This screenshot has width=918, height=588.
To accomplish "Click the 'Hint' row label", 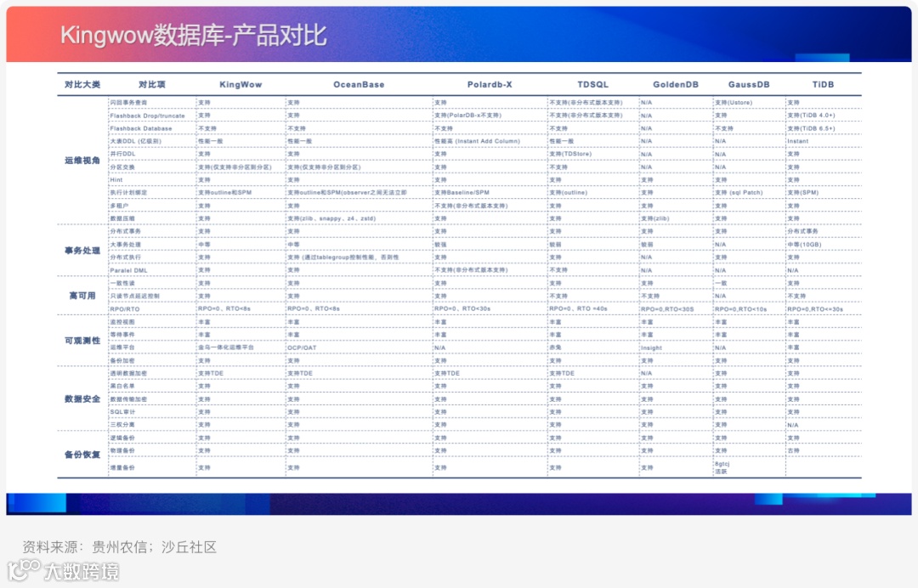I will [x=116, y=179].
